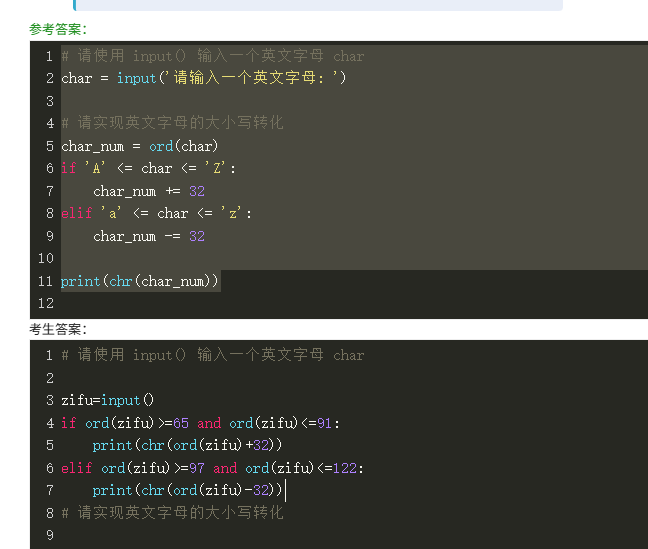This screenshot has height=549, width=648.
Task: Click first comment line in student answer
Action: click(213, 355)
